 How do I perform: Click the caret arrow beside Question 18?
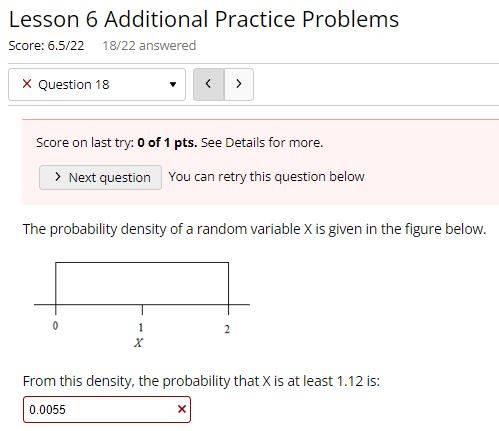pos(173,84)
